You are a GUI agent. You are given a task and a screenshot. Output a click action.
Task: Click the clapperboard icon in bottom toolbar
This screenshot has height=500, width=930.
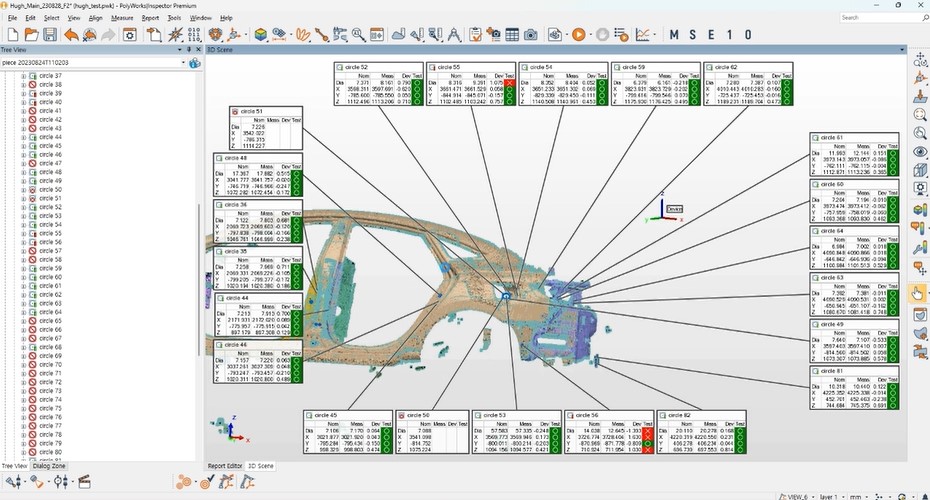click(84, 482)
